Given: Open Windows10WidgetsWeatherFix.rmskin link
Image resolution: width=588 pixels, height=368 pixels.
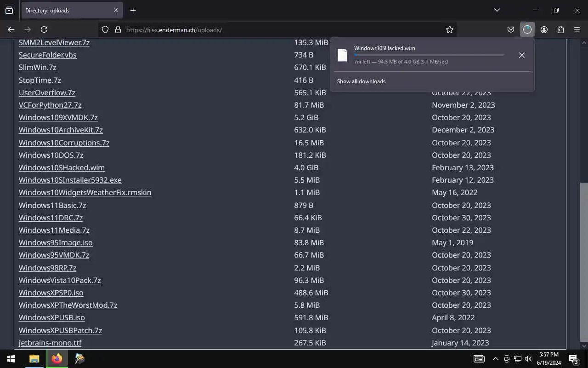Looking at the screenshot, I should coord(85,192).
